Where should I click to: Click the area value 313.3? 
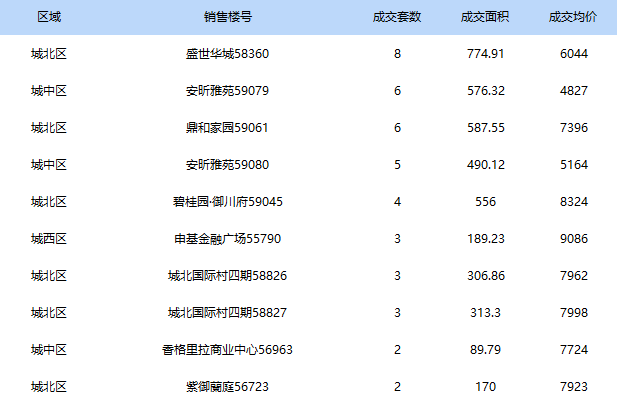click(x=486, y=313)
